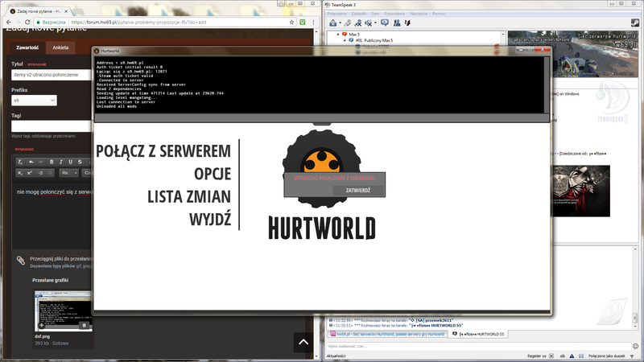
Task: Collapse the #01. Publiczny Max 5 channel
Action: click(345, 40)
